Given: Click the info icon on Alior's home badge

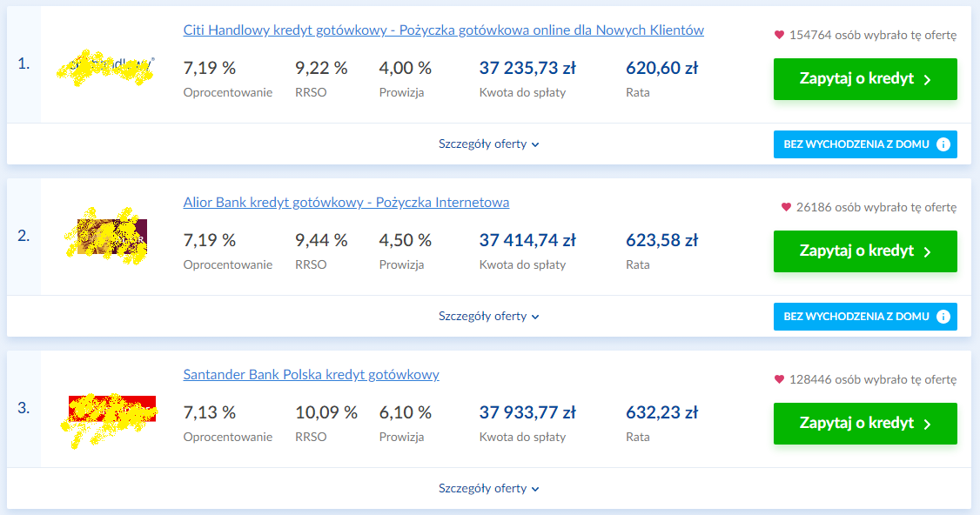Looking at the screenshot, I should click(943, 317).
